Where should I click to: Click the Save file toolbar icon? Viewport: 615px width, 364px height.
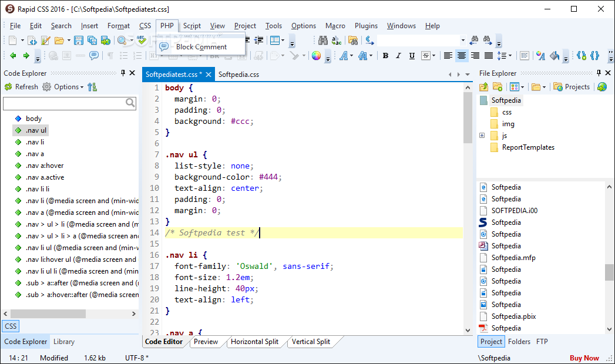tap(79, 41)
